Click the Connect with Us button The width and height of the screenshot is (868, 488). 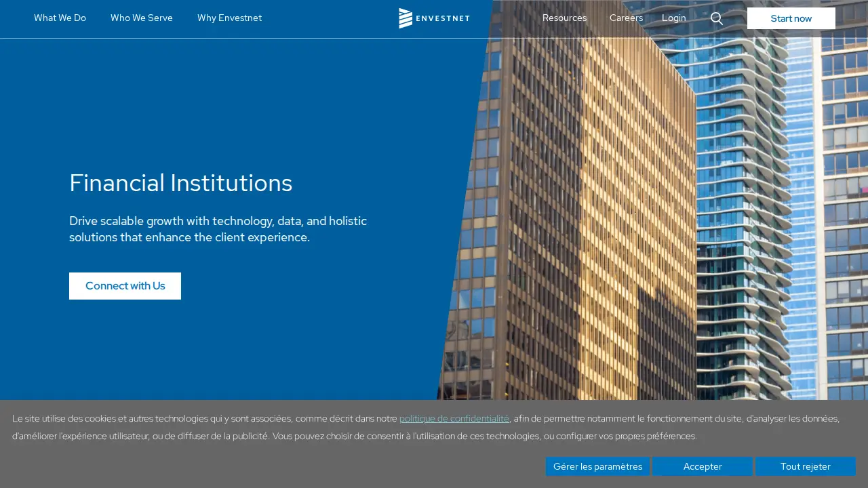pos(125,286)
